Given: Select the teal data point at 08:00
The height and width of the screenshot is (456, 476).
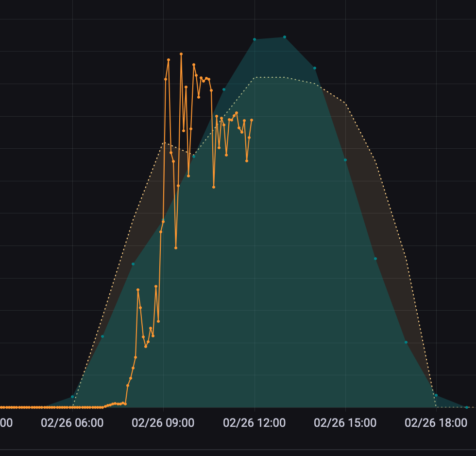Looking at the screenshot, I should click(x=133, y=264).
